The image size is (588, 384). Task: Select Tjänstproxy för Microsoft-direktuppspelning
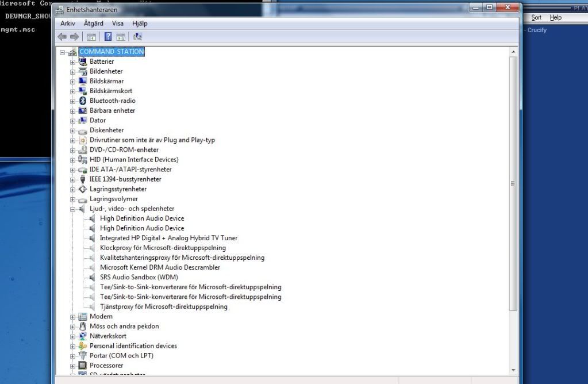click(164, 307)
